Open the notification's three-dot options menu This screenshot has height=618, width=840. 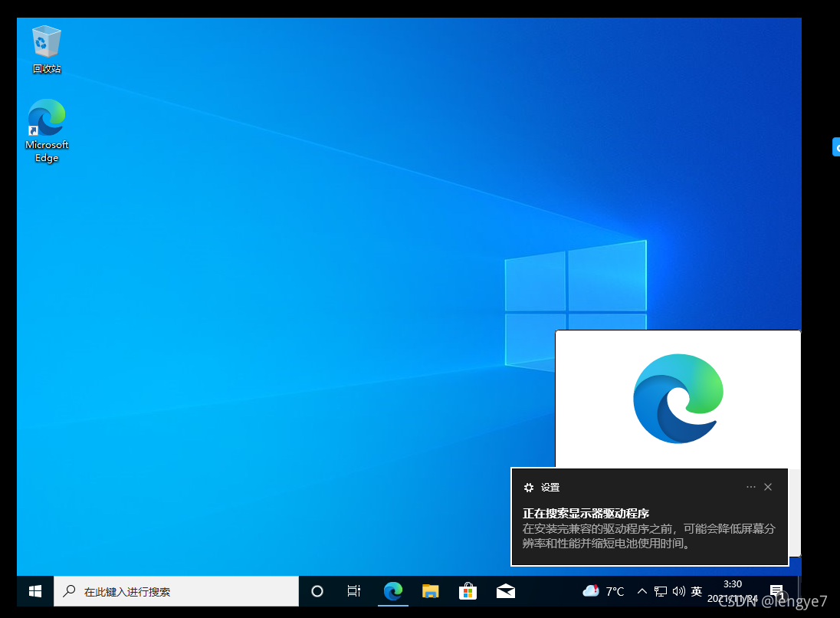[x=751, y=487]
